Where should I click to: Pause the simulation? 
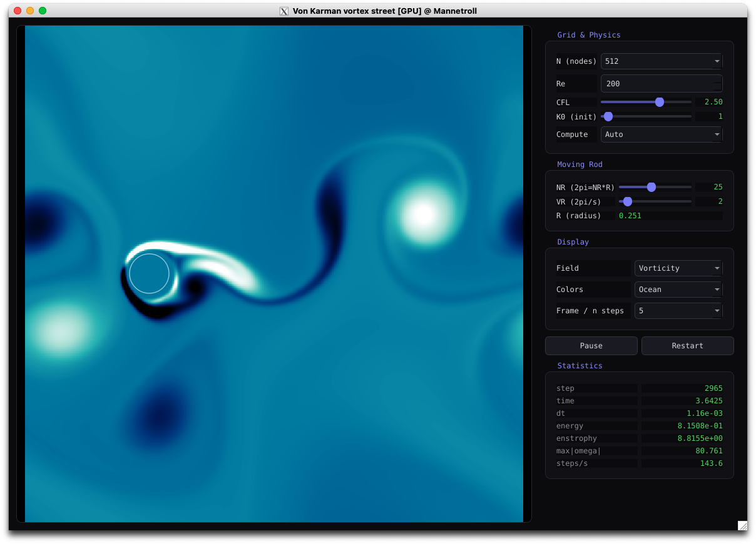point(591,346)
